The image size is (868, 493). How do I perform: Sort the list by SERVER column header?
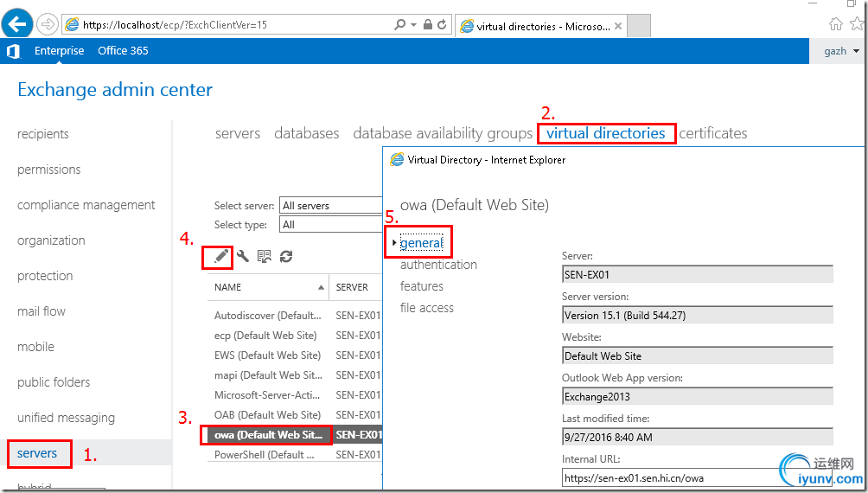coord(356,287)
